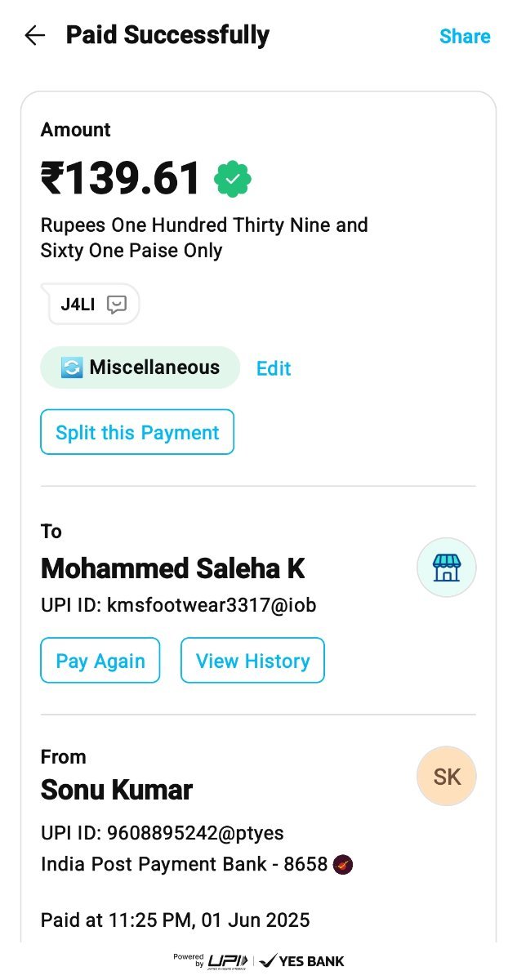
Task: Tap the merchant store icon
Action: click(x=446, y=568)
